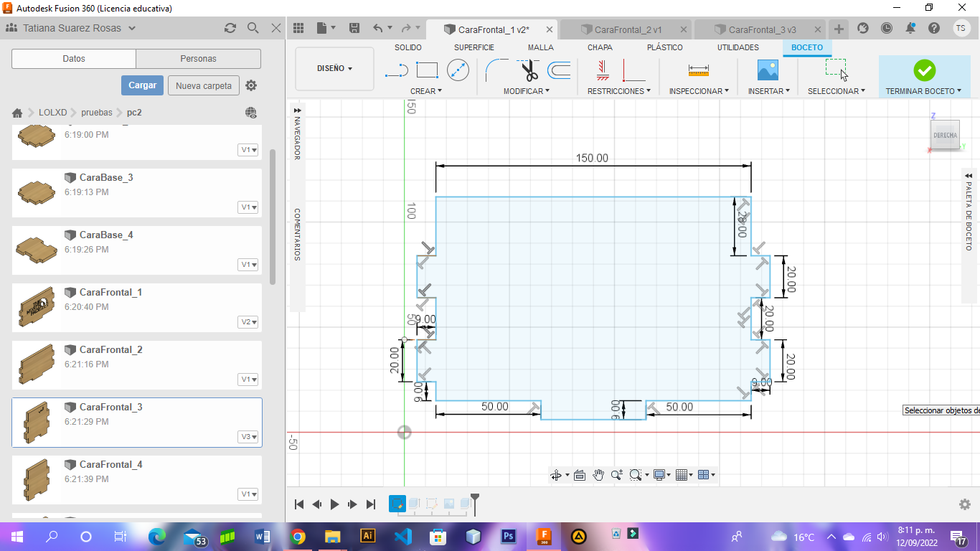Click the Look At tool

tap(580, 475)
